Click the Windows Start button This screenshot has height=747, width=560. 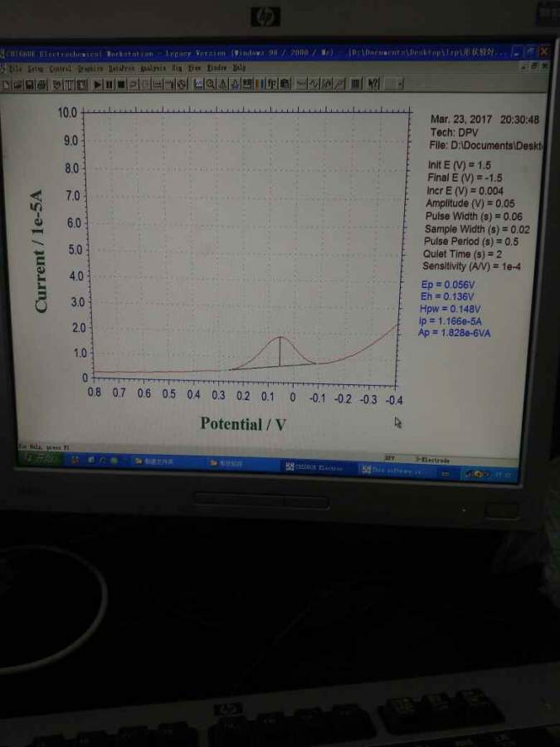[40, 460]
